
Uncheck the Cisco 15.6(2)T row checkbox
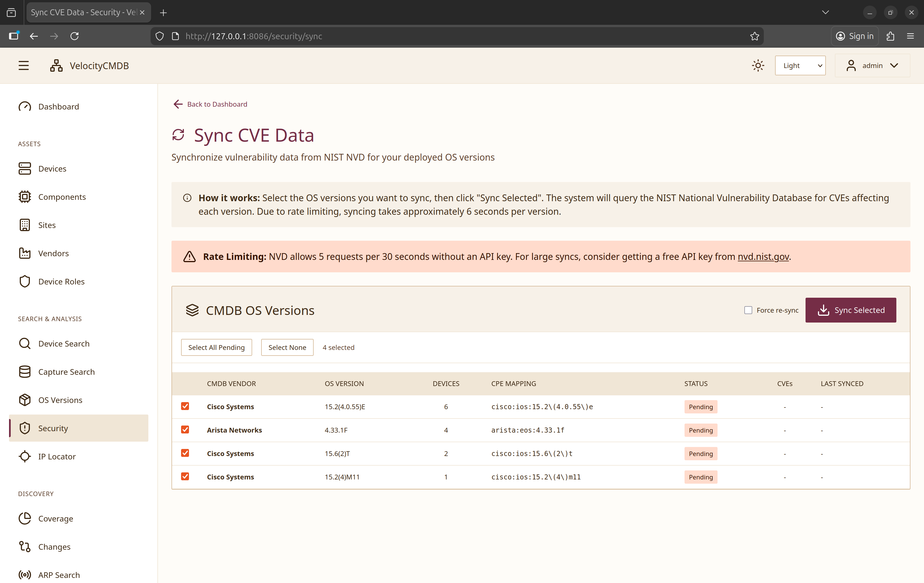pos(185,453)
